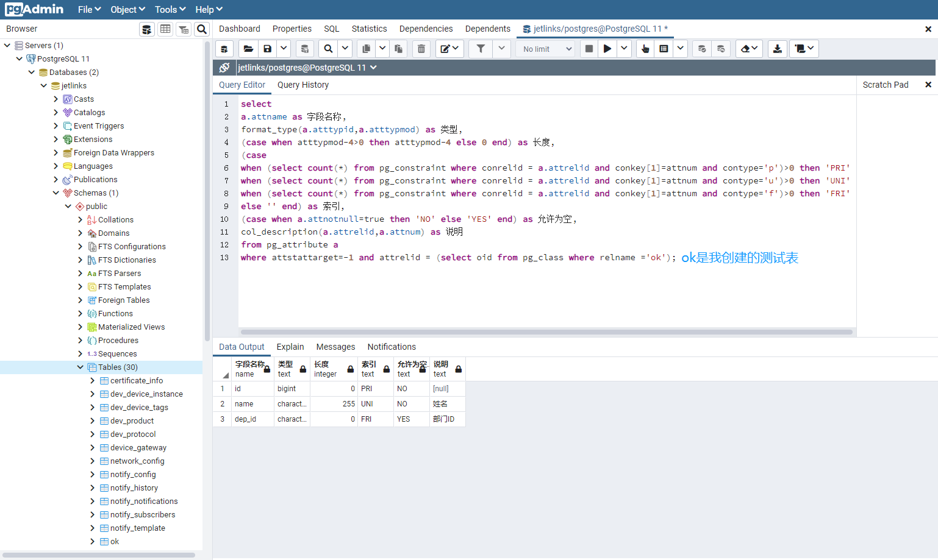Screen dimensions: 938x560
Task: Stop the running query
Action: click(x=589, y=49)
